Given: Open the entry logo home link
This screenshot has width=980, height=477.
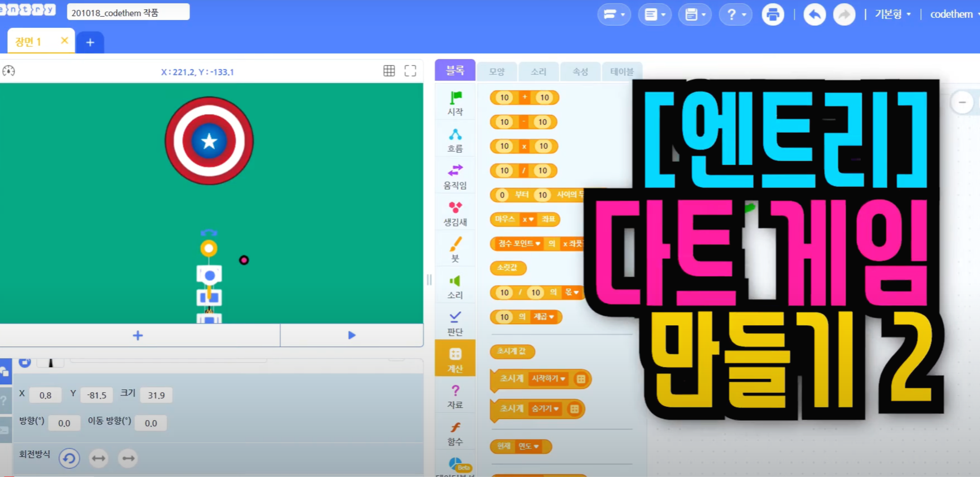Looking at the screenshot, I should tap(27, 9).
